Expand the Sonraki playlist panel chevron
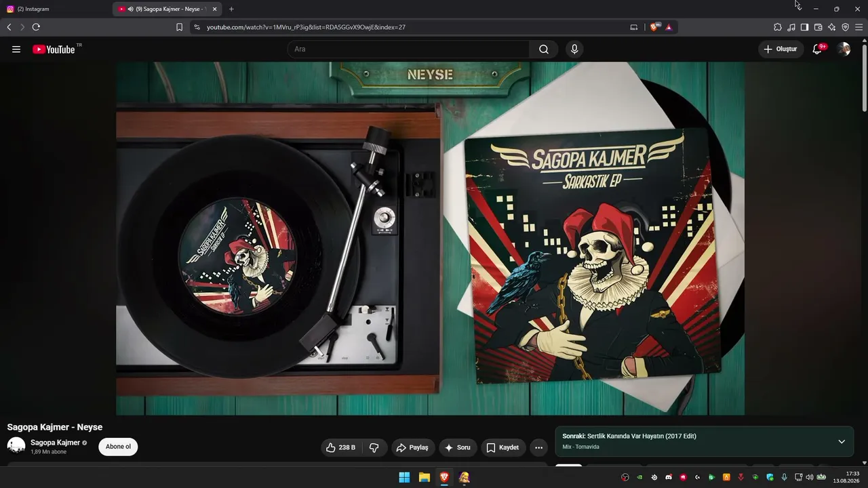The image size is (868, 488). click(842, 441)
